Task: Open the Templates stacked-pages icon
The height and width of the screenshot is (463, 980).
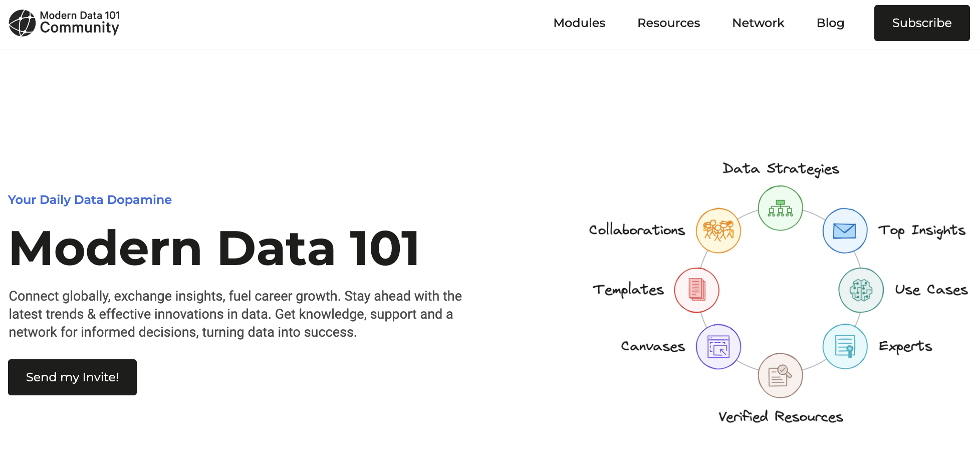Action: (x=697, y=290)
